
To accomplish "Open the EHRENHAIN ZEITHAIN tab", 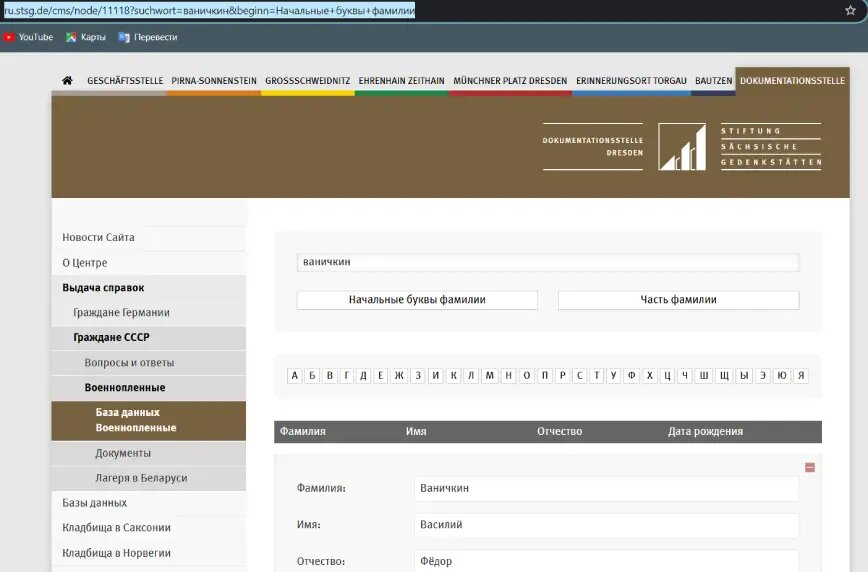I will pyautogui.click(x=401, y=81).
